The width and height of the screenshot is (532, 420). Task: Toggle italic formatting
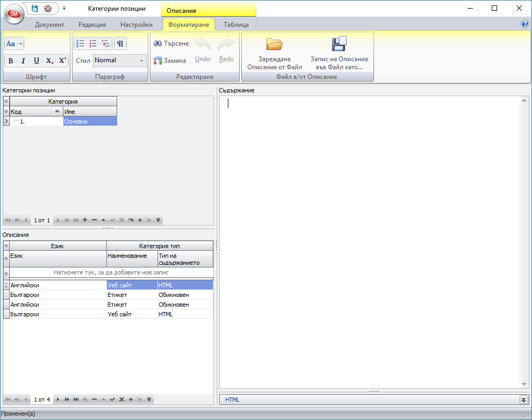tap(23, 61)
